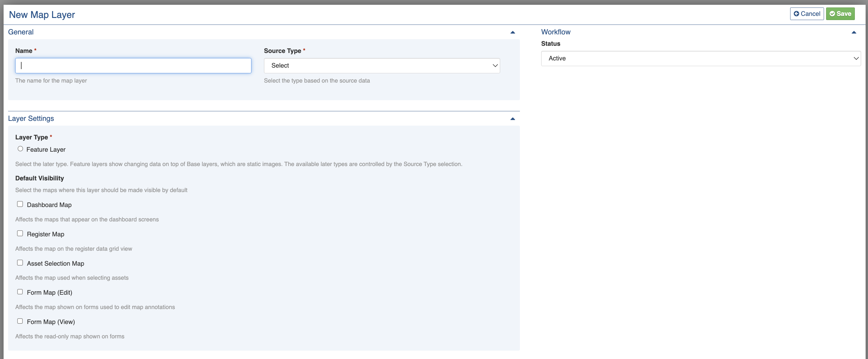Tick the Register Map checkbox

point(20,233)
